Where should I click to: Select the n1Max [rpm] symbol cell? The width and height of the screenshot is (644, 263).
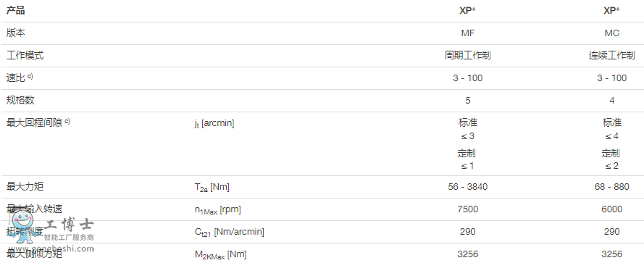217,210
